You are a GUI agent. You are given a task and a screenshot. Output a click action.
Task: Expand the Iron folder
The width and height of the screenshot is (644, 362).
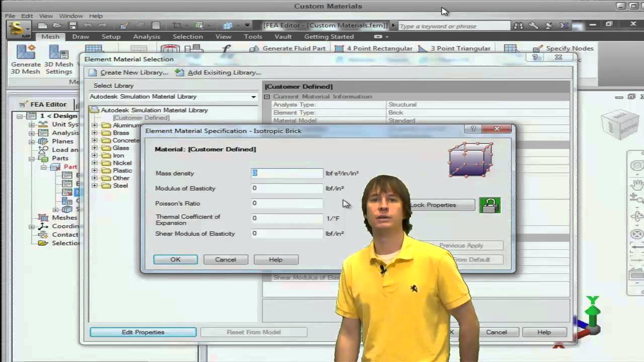tap(95, 155)
